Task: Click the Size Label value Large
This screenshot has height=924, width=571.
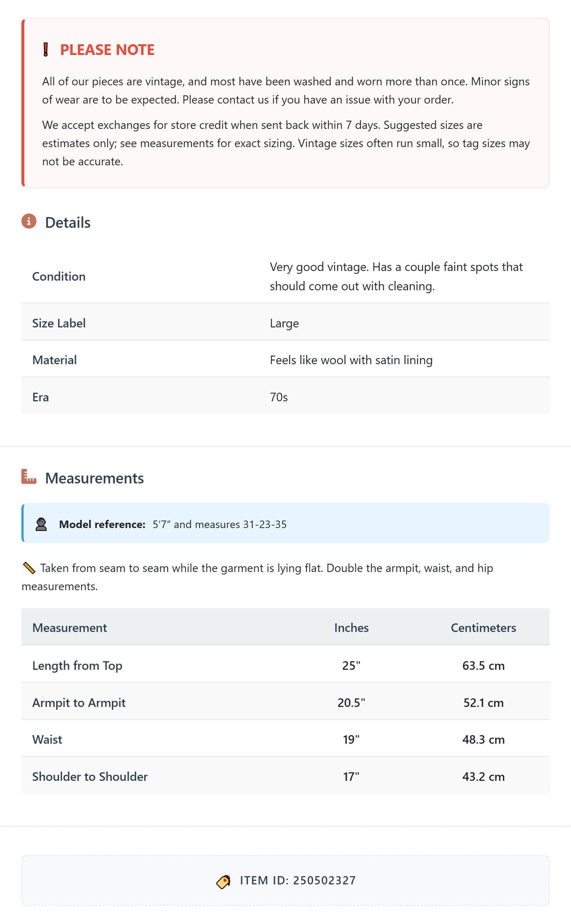Action: tap(284, 323)
